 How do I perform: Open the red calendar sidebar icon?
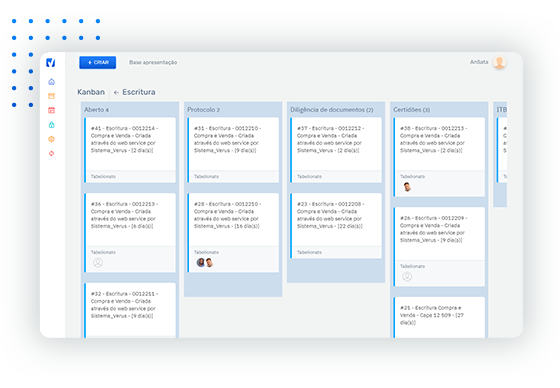click(51, 110)
